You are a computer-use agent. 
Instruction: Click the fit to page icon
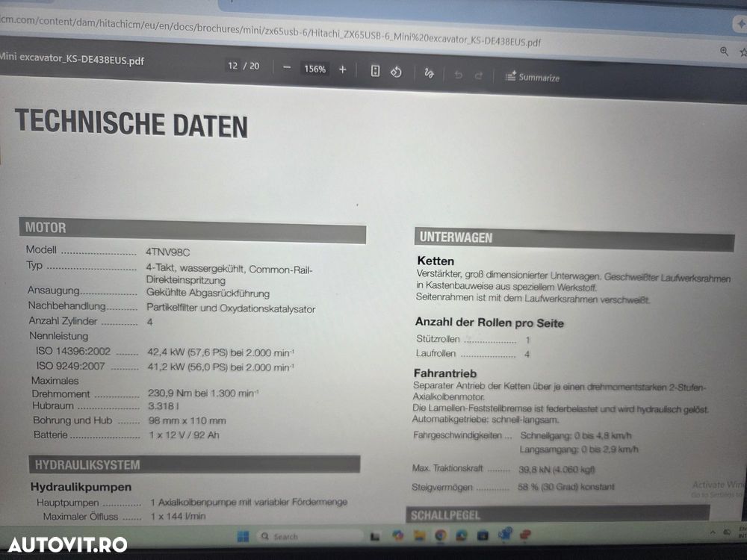pyautogui.click(x=376, y=71)
